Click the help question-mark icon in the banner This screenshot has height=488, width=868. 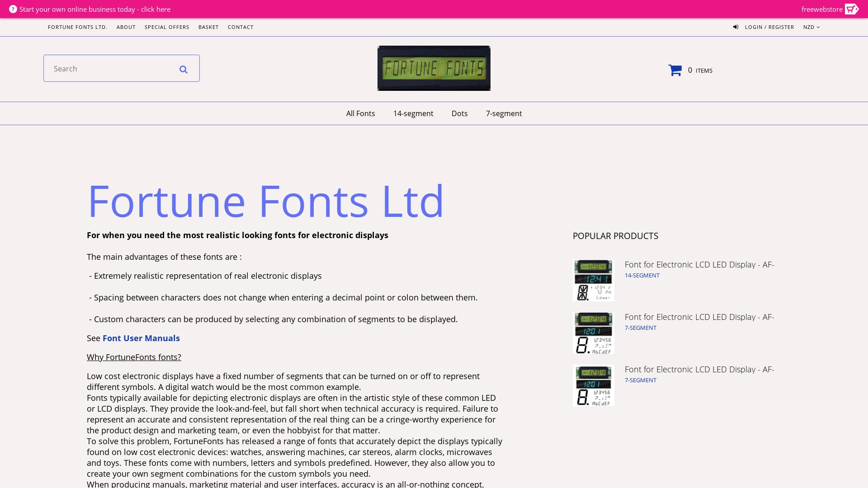[x=14, y=9]
